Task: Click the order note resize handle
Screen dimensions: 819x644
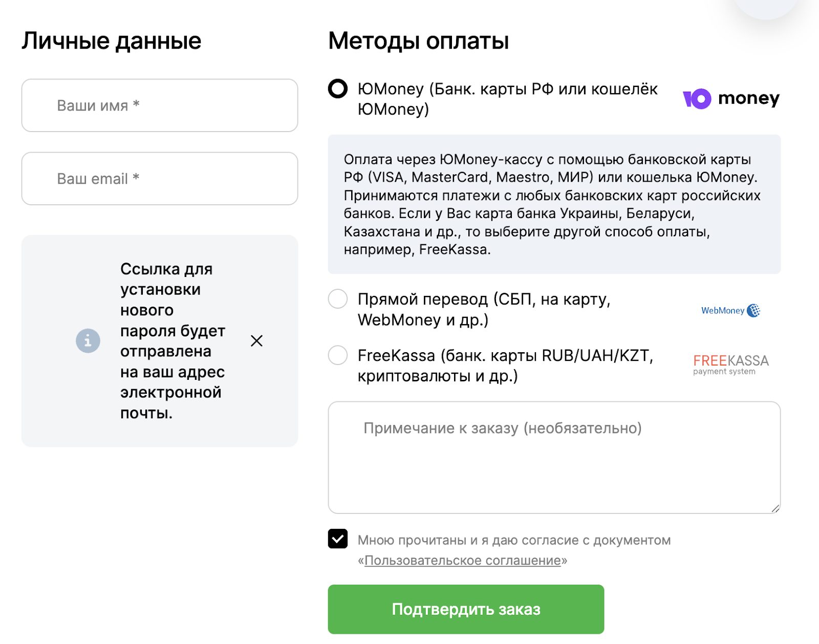Action: point(775,508)
